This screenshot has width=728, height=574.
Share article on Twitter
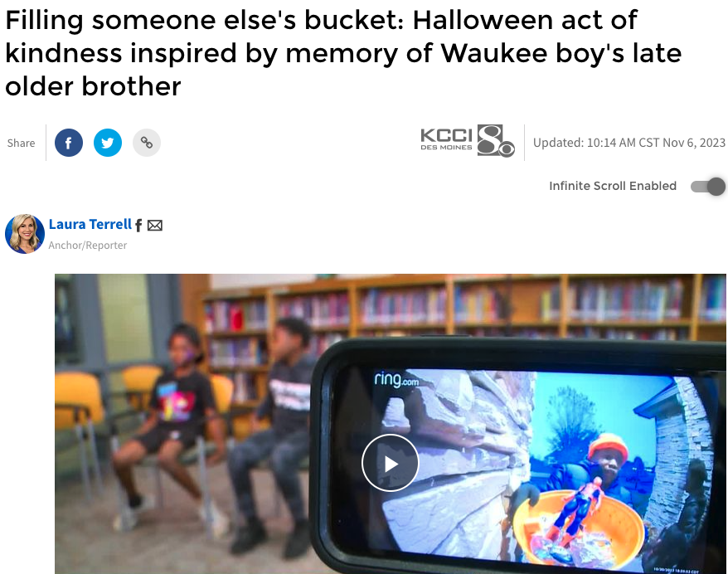click(x=108, y=143)
